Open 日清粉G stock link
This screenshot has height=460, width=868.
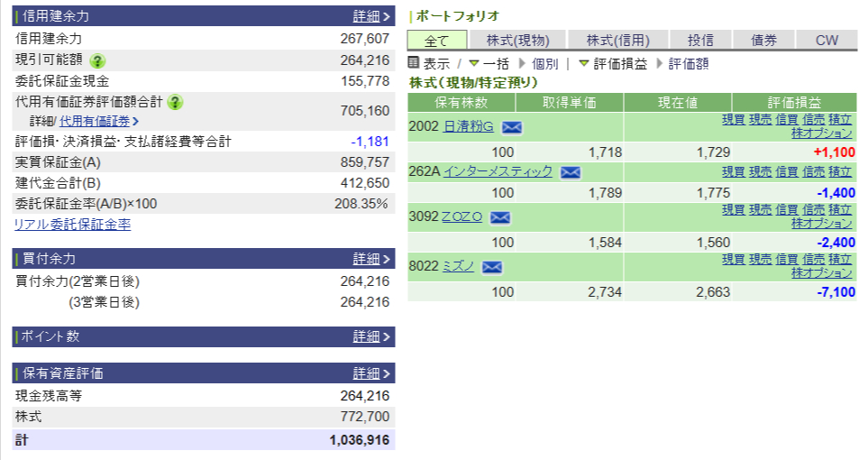[x=469, y=126]
